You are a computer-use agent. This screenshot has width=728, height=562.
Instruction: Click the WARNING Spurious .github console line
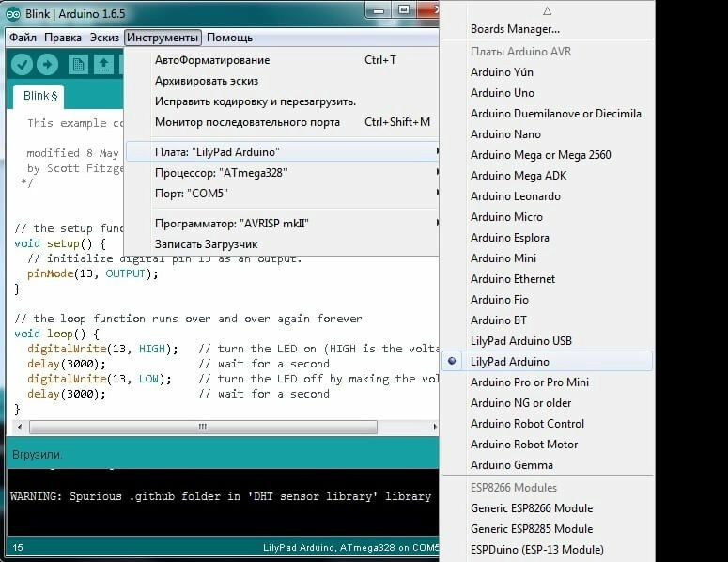point(221,496)
